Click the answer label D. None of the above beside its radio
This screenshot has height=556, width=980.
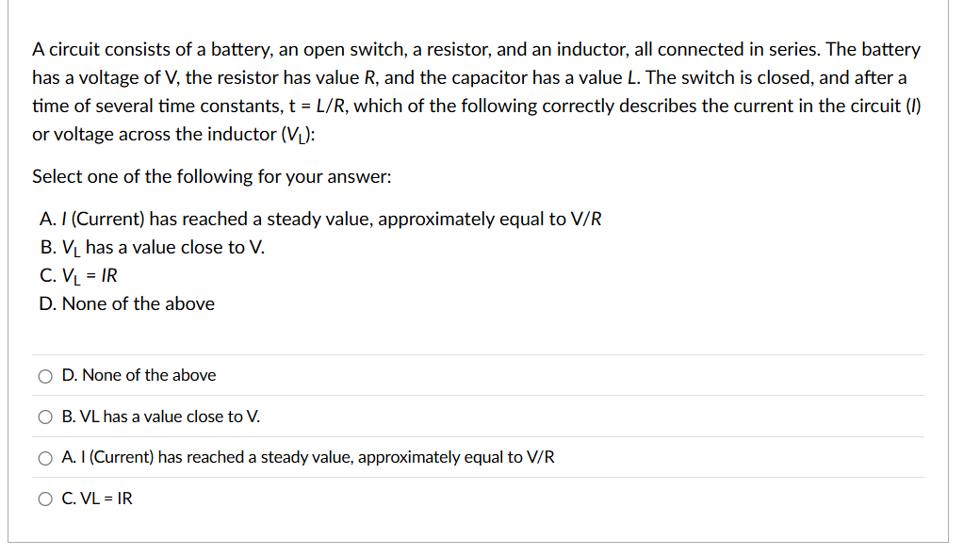(x=139, y=375)
